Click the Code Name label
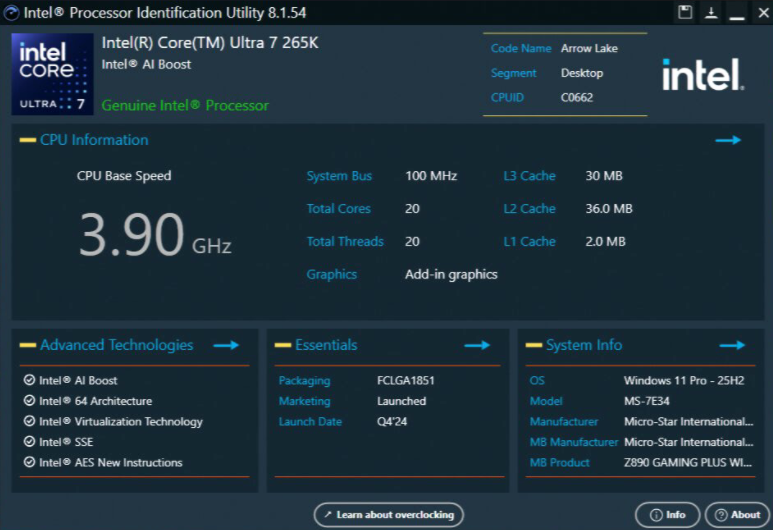773x530 pixels. [521, 48]
